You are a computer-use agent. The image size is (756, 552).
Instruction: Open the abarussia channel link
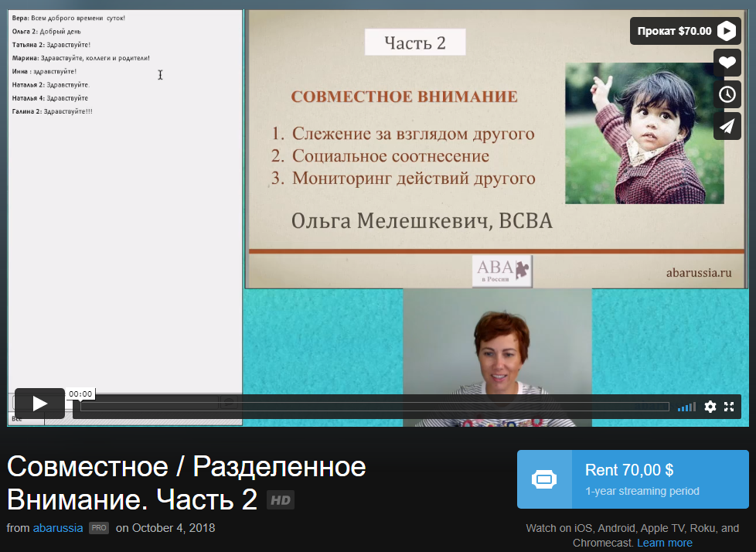(58, 527)
